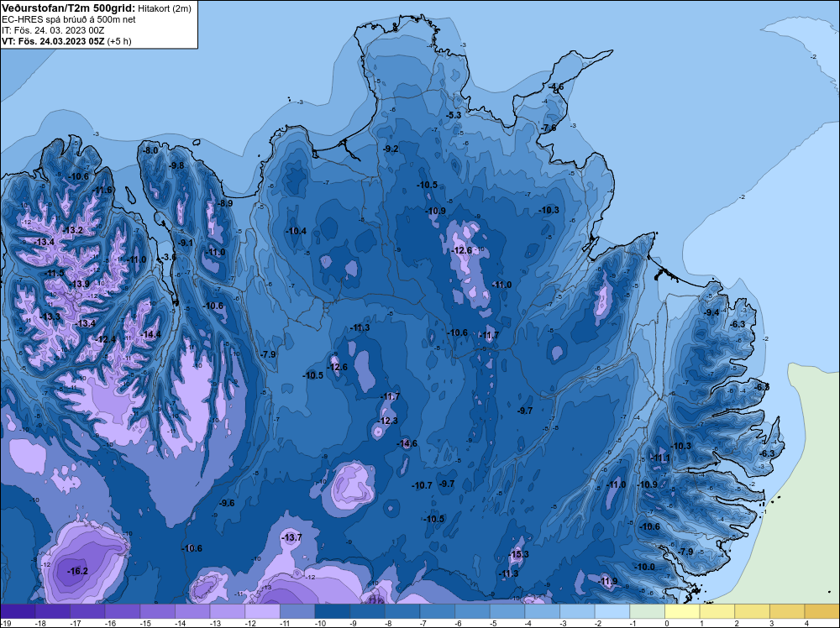Screen dimensions: 840x628
Task: Click the -13.2 temperature label
Action: 73,230
